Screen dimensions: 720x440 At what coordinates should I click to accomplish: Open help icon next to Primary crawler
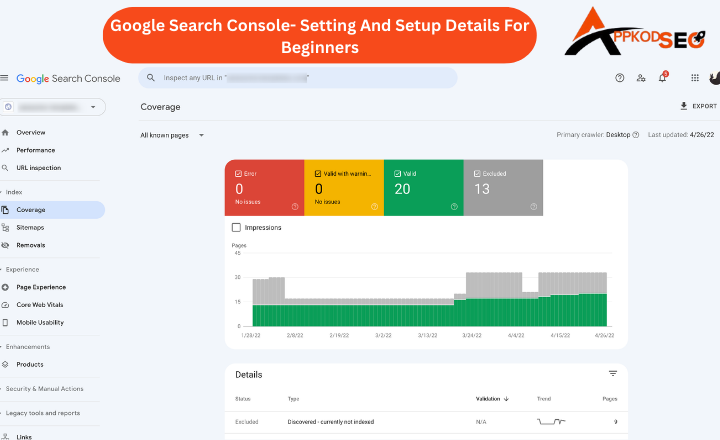tap(636, 135)
